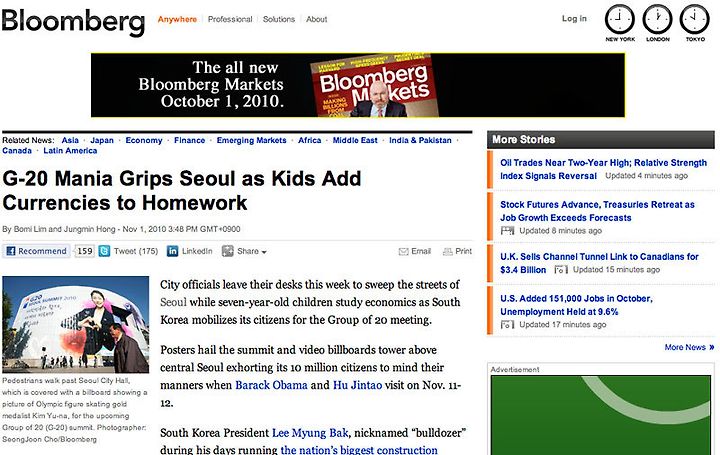Open the About menu item
Viewport: 720px width, 455px height.
[x=317, y=19]
